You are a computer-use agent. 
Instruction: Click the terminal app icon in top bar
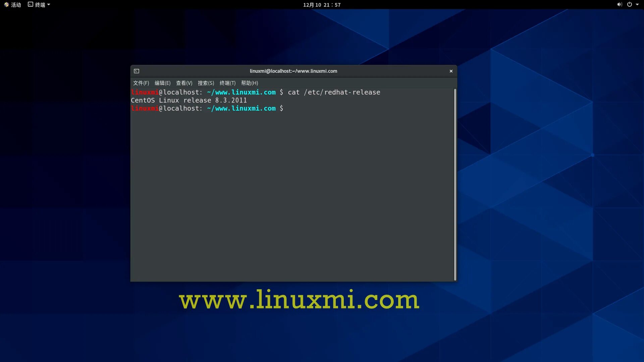[31, 4]
